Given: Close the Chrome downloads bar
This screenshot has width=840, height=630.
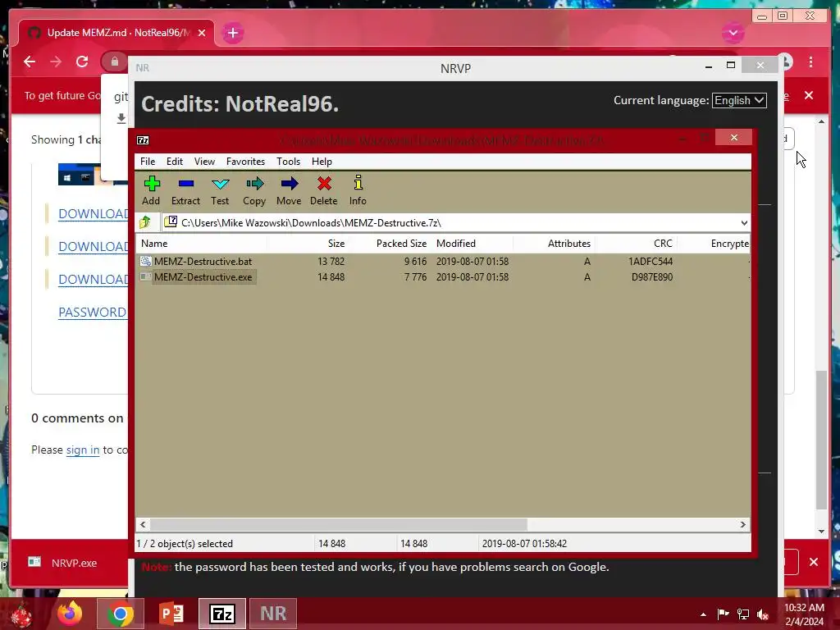Looking at the screenshot, I should 814,562.
